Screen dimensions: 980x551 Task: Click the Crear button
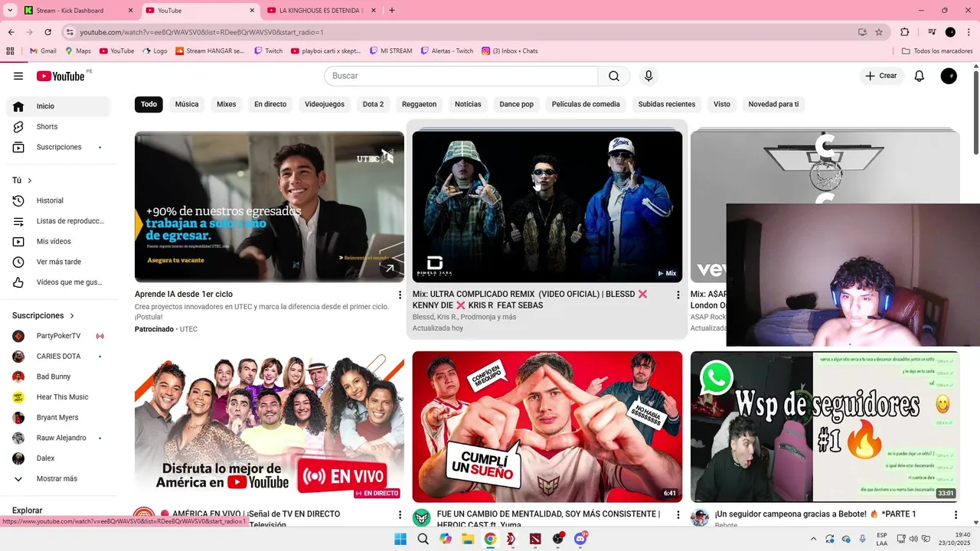pyautogui.click(x=881, y=76)
